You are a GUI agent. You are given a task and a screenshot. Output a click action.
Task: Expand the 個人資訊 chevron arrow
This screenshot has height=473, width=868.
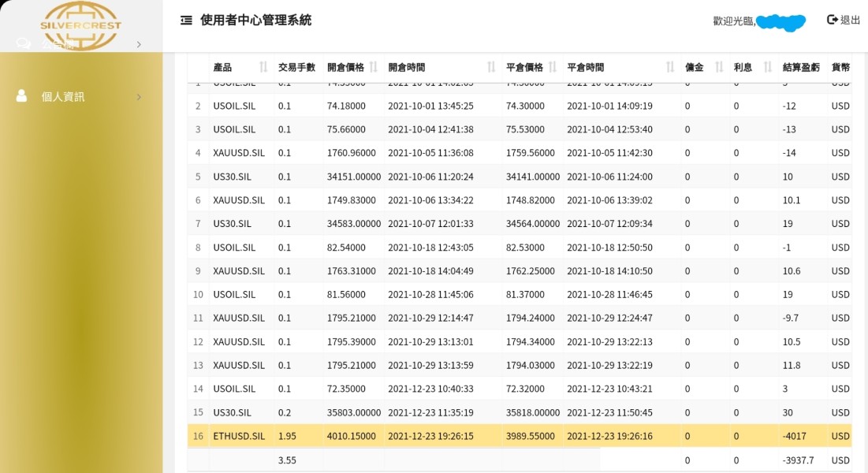coord(139,97)
